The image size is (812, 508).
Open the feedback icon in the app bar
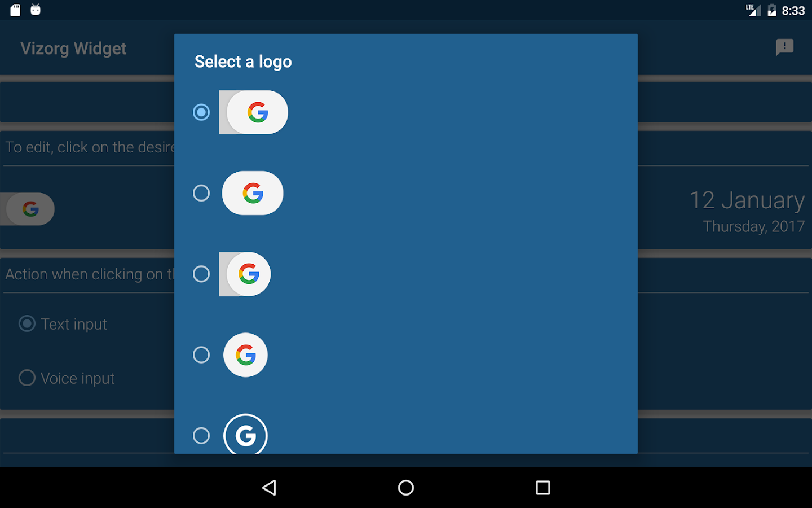pos(785,47)
